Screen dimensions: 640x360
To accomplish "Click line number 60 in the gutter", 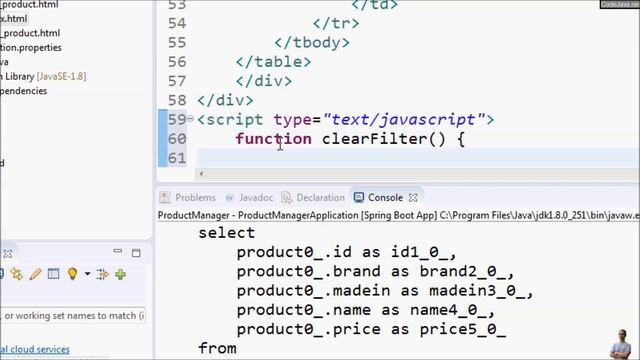I will (177, 139).
